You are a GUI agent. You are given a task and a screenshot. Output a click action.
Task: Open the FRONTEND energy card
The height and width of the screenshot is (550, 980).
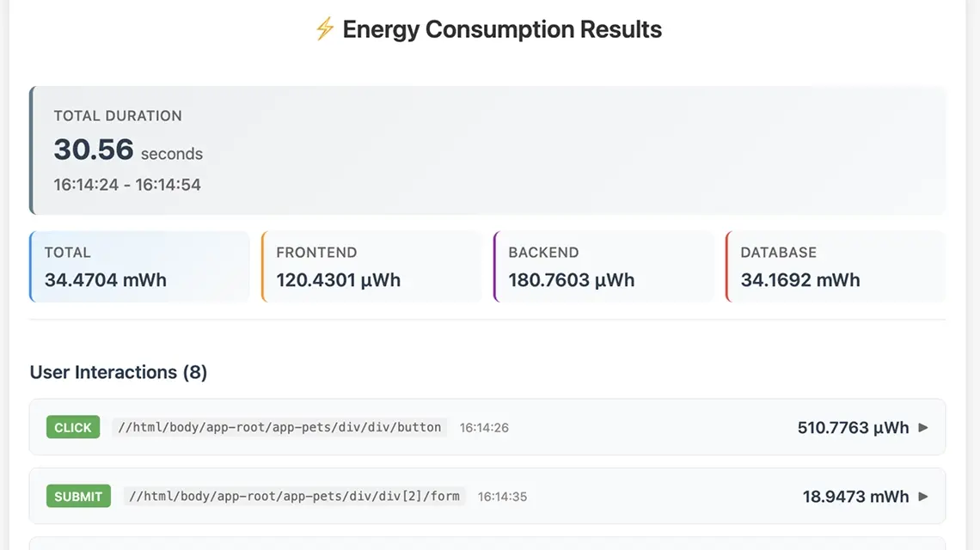(x=371, y=267)
